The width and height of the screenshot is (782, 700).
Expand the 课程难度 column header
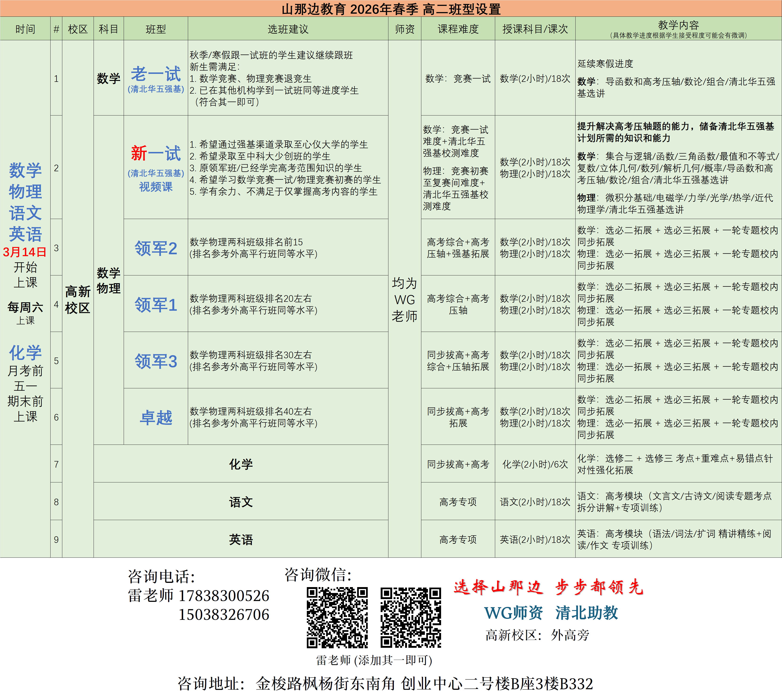pyautogui.click(x=459, y=29)
